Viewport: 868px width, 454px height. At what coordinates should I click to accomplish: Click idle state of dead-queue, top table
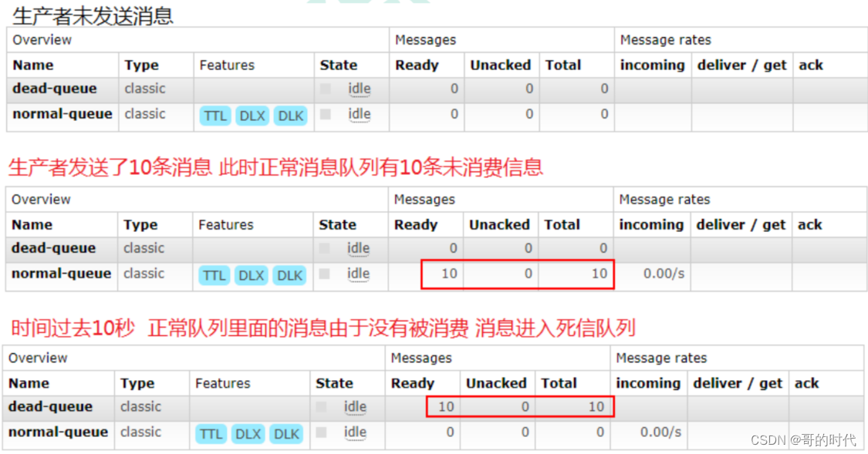(360, 89)
